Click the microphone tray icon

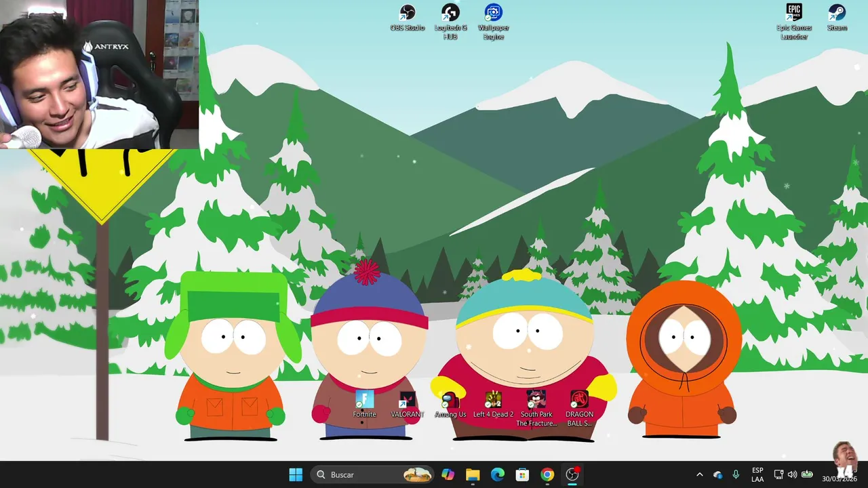point(736,474)
